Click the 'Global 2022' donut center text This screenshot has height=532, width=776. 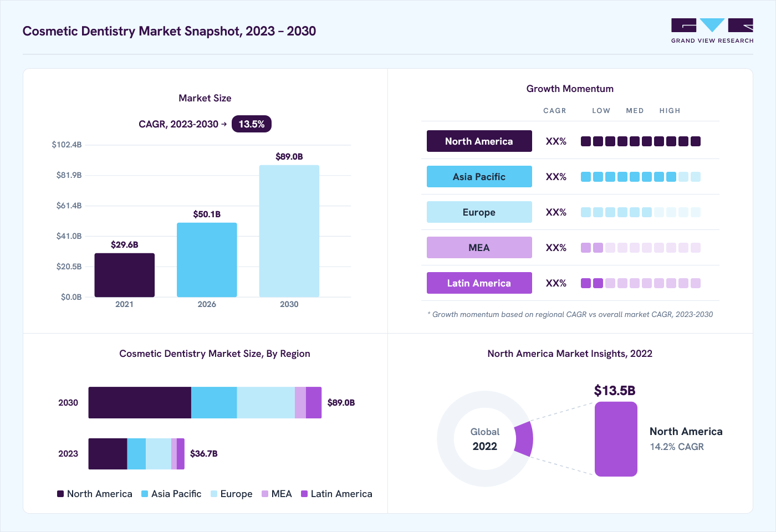coord(485,439)
